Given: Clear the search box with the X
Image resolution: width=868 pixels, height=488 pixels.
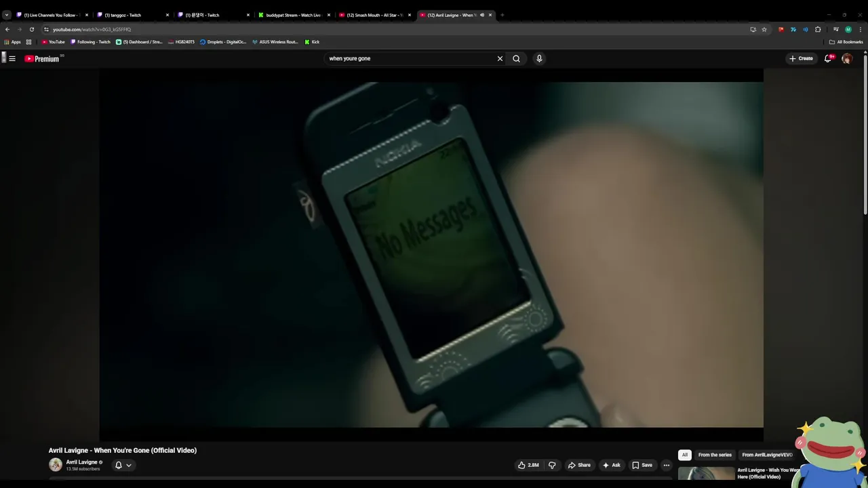Looking at the screenshot, I should tap(500, 58).
